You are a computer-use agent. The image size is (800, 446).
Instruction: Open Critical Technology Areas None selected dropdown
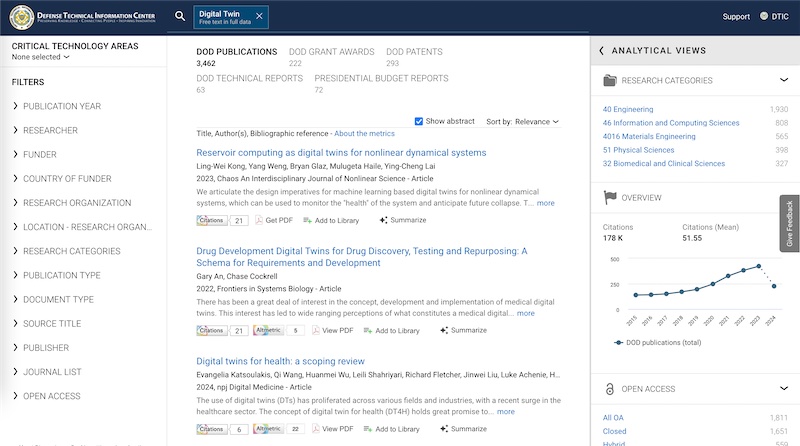click(x=41, y=57)
